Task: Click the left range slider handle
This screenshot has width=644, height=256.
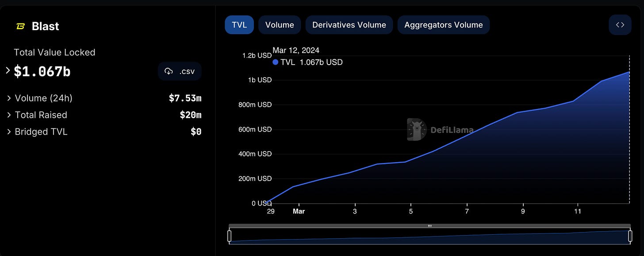Action: pyautogui.click(x=230, y=236)
